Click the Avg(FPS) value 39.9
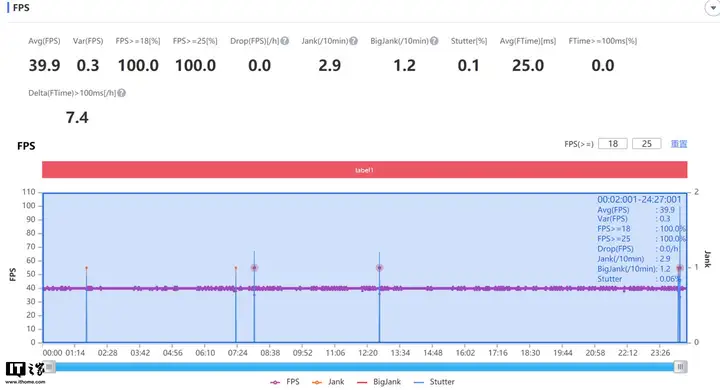The height and width of the screenshot is (390, 720). point(44,66)
